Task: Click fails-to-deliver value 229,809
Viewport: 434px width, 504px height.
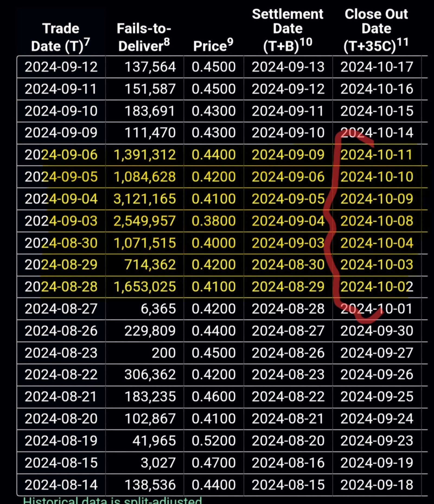Action: (150, 331)
